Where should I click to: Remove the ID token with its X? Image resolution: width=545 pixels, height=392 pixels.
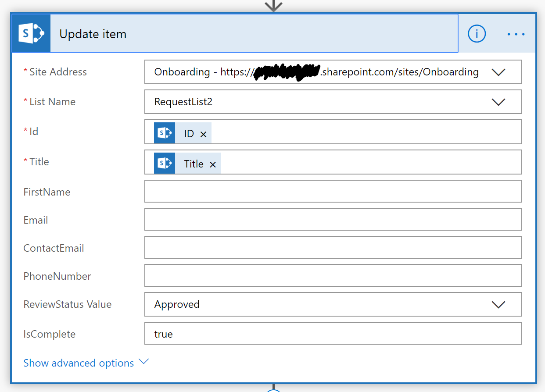coord(204,134)
